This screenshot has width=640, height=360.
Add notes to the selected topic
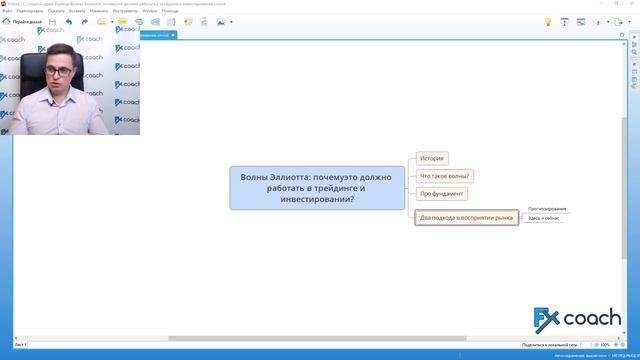204,22
